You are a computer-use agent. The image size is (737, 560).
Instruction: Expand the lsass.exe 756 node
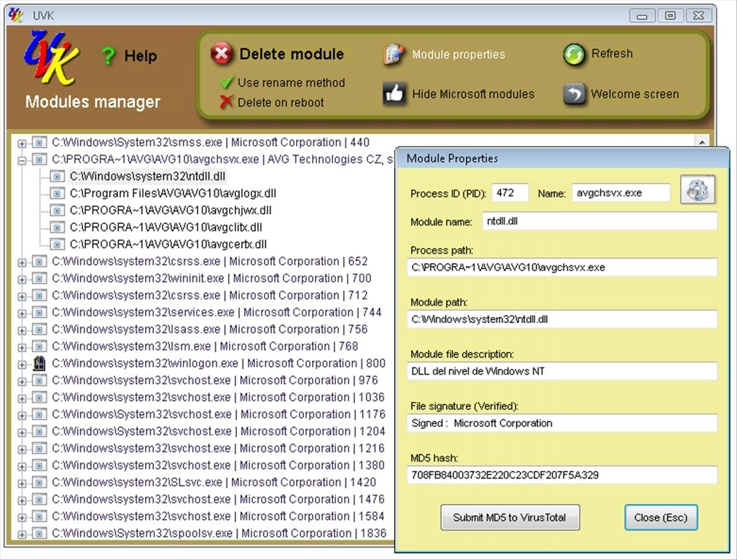pyautogui.click(x=22, y=330)
